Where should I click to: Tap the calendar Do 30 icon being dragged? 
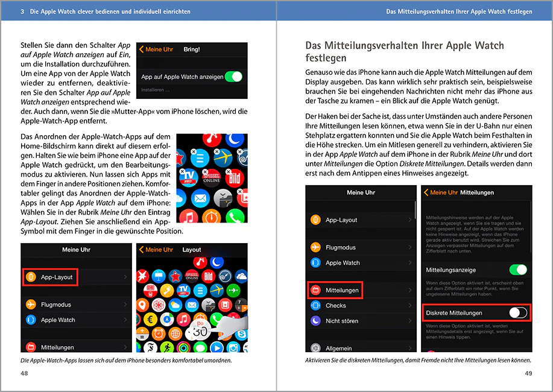click(x=200, y=329)
